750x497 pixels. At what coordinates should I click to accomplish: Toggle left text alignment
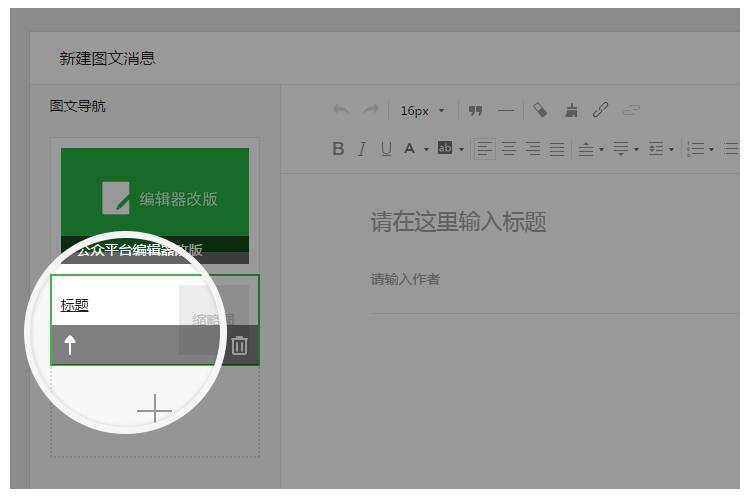click(x=485, y=149)
